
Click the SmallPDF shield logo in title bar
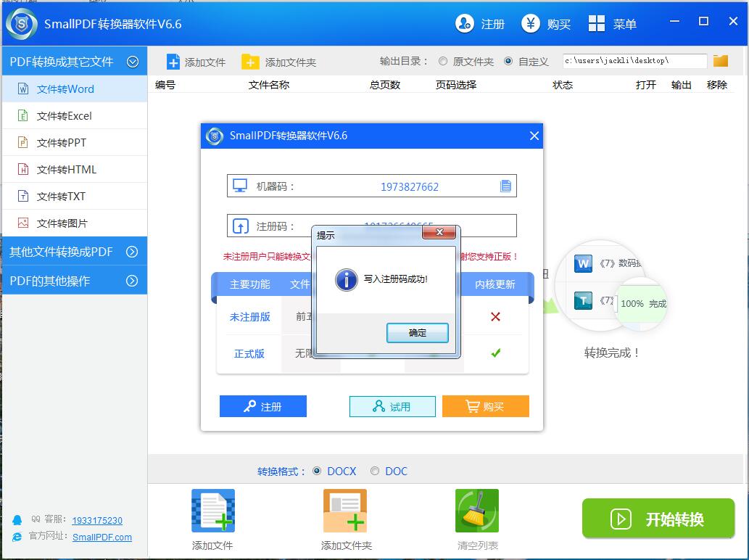pos(22,24)
